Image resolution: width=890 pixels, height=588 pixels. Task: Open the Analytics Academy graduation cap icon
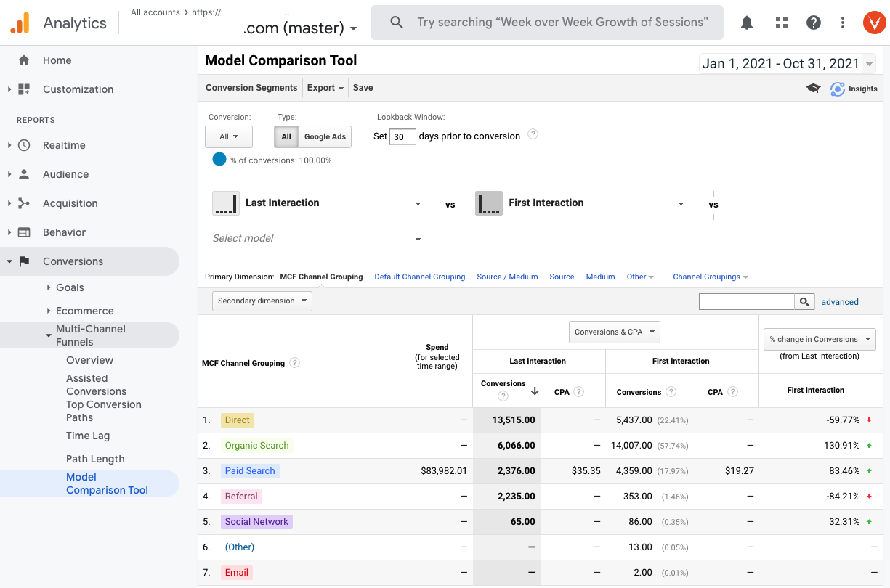[813, 88]
